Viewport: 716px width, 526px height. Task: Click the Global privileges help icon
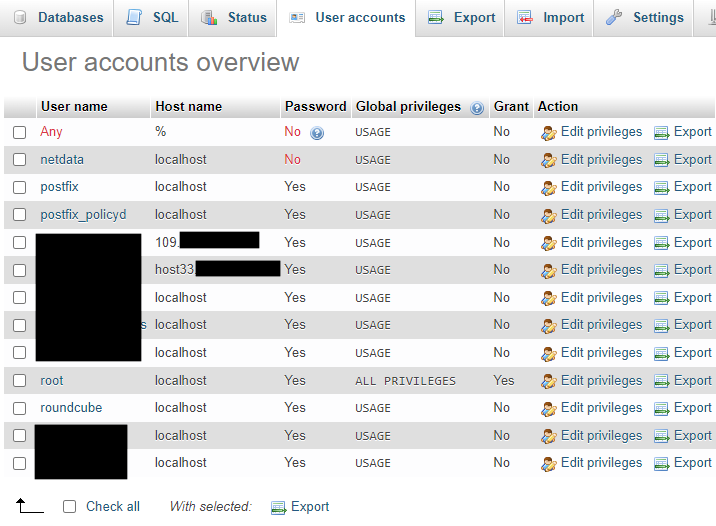pyautogui.click(x=477, y=108)
